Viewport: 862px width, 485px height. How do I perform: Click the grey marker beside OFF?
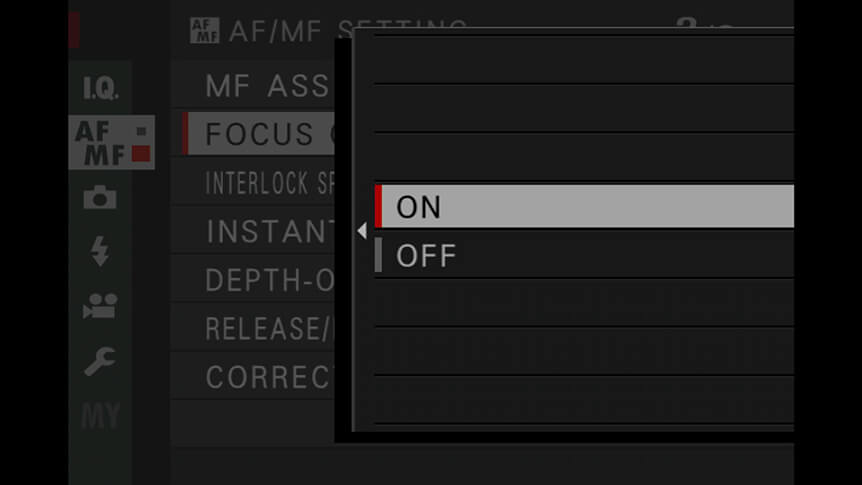click(x=378, y=255)
